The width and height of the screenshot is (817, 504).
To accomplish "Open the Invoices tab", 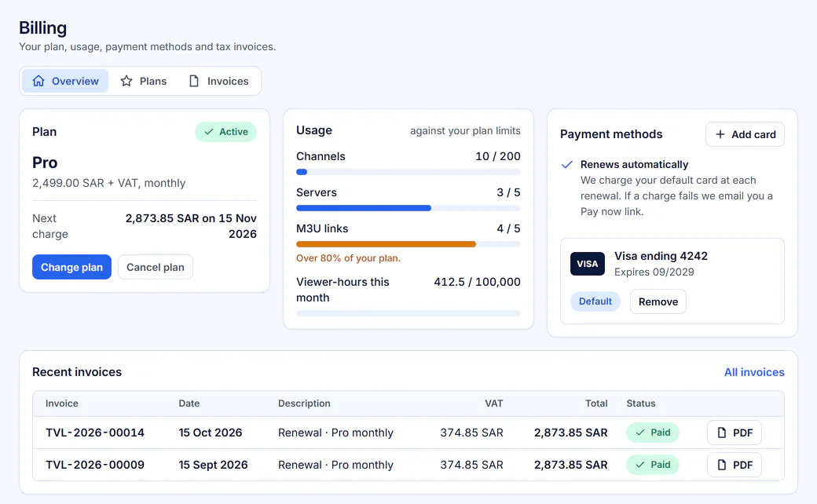I will [x=218, y=81].
